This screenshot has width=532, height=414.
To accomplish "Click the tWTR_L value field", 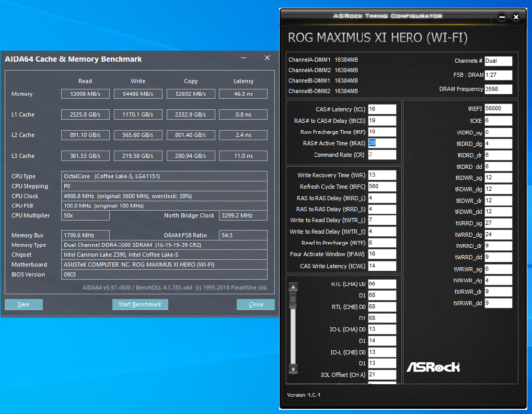I will (382, 220).
